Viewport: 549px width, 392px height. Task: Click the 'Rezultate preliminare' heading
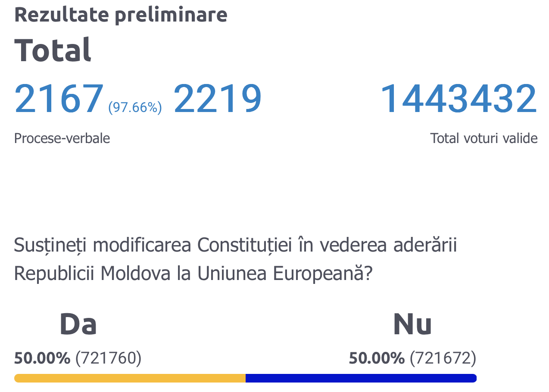[121, 15]
